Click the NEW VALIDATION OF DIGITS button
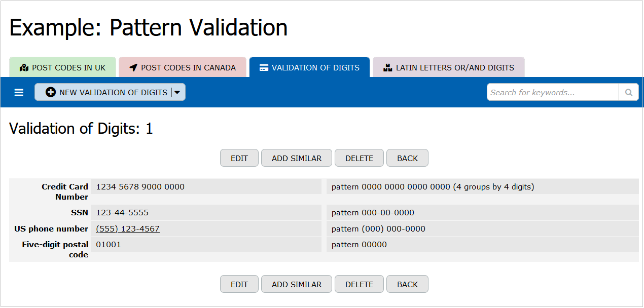644x308 pixels. pyautogui.click(x=106, y=92)
